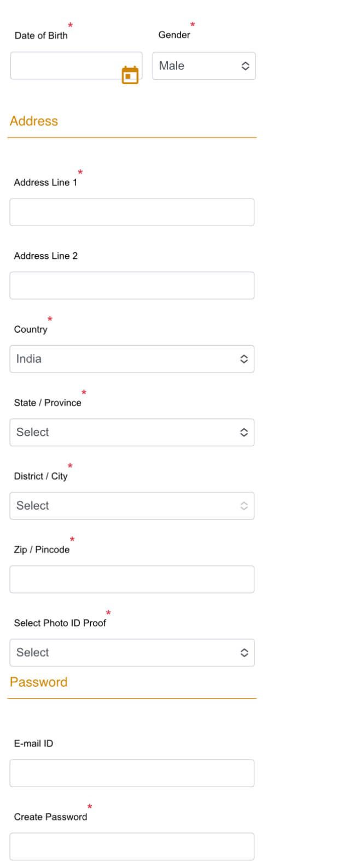Click the Address section heading
Screen dimensions: 343x868
(34, 121)
